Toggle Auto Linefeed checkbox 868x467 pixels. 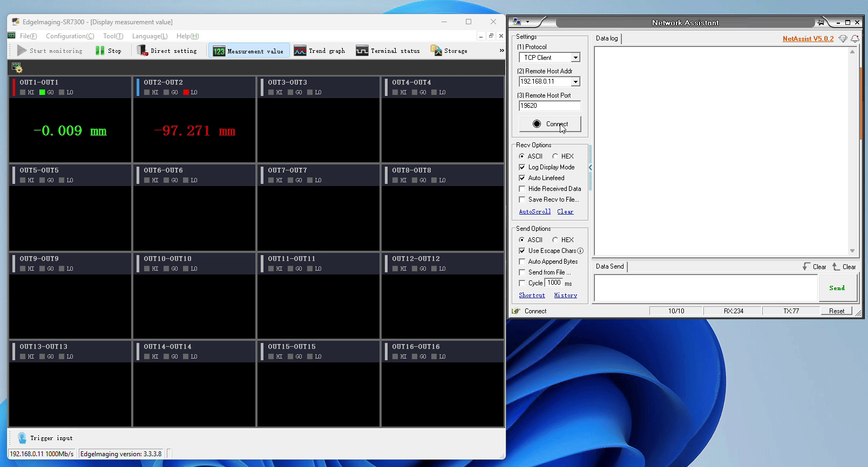pyautogui.click(x=522, y=178)
